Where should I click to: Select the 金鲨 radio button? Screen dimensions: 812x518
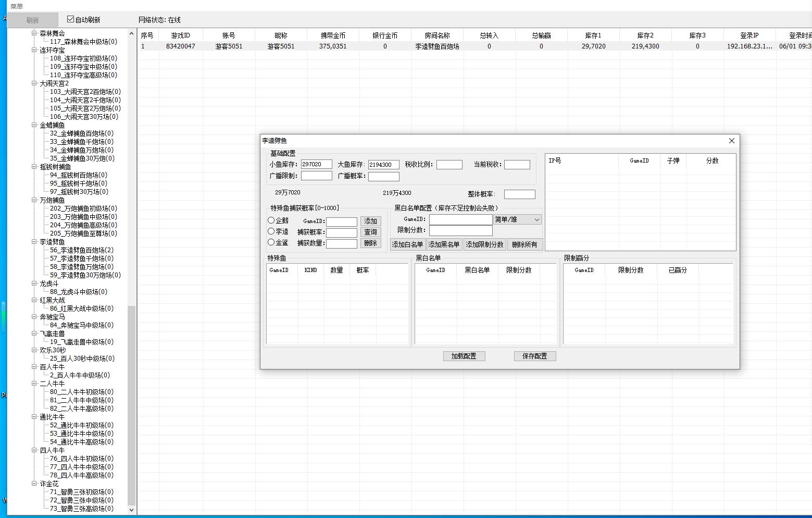(x=271, y=242)
